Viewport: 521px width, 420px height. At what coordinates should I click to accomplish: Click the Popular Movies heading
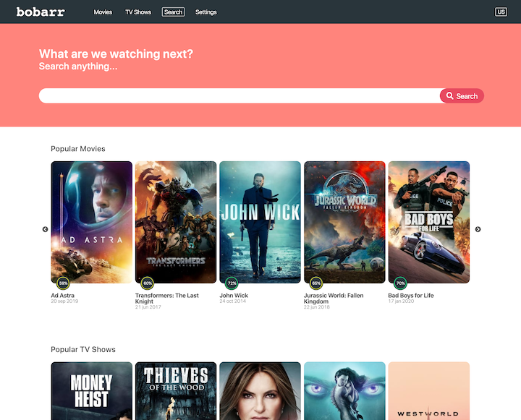[78, 149]
